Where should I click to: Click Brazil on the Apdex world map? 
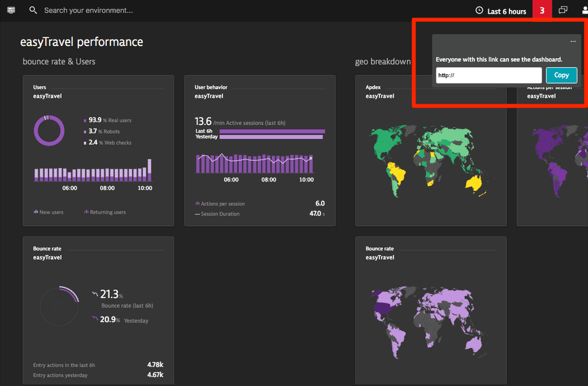tap(399, 175)
